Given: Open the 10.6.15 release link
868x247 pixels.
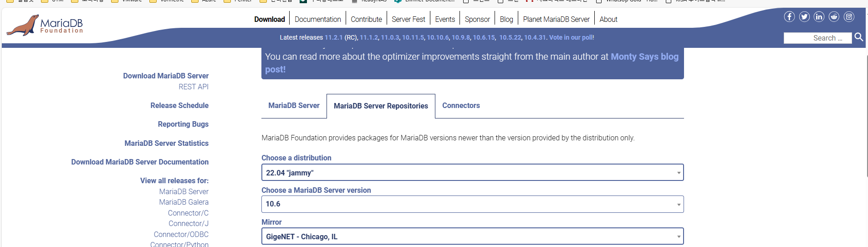Looking at the screenshot, I should coord(484,37).
